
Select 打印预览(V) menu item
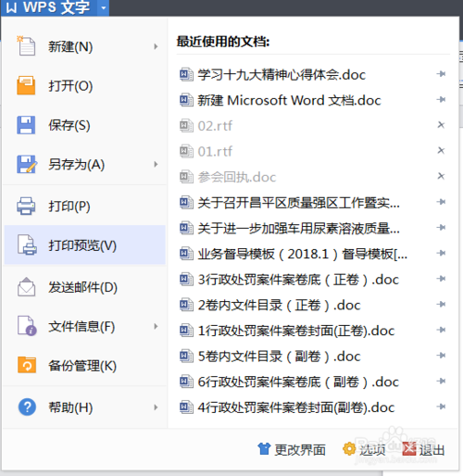[85, 245]
